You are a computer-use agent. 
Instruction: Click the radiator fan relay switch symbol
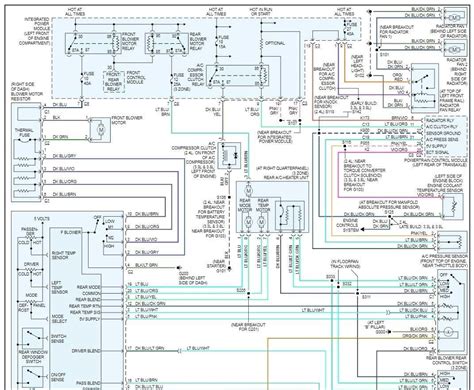pos(420,80)
